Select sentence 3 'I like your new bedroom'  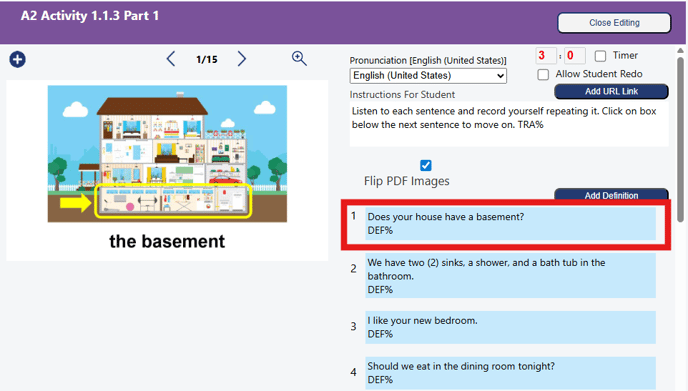click(x=510, y=327)
